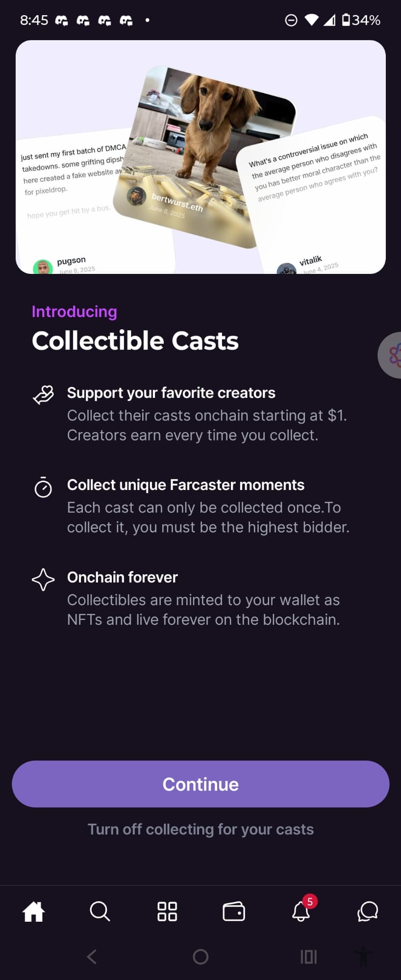Open the Wallet icon
Image resolution: width=401 pixels, height=980 pixels.
point(234,911)
